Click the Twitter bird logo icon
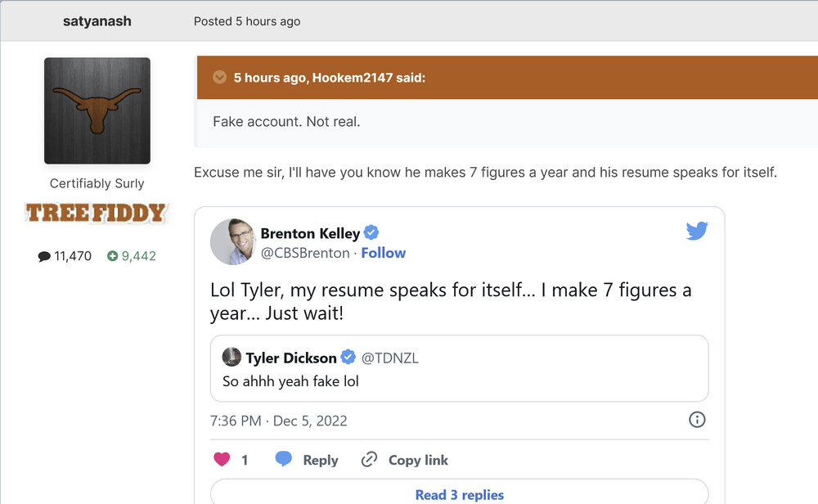The width and height of the screenshot is (818, 504). click(697, 232)
